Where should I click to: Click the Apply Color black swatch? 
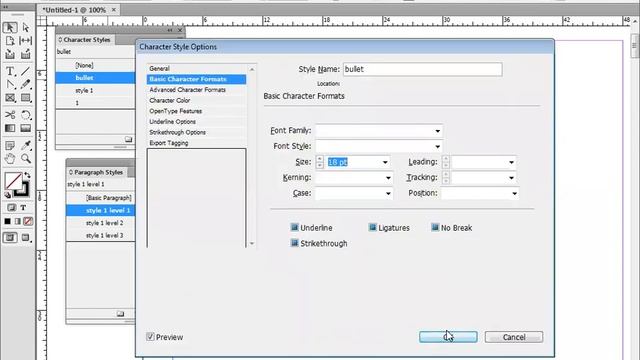click(7, 221)
